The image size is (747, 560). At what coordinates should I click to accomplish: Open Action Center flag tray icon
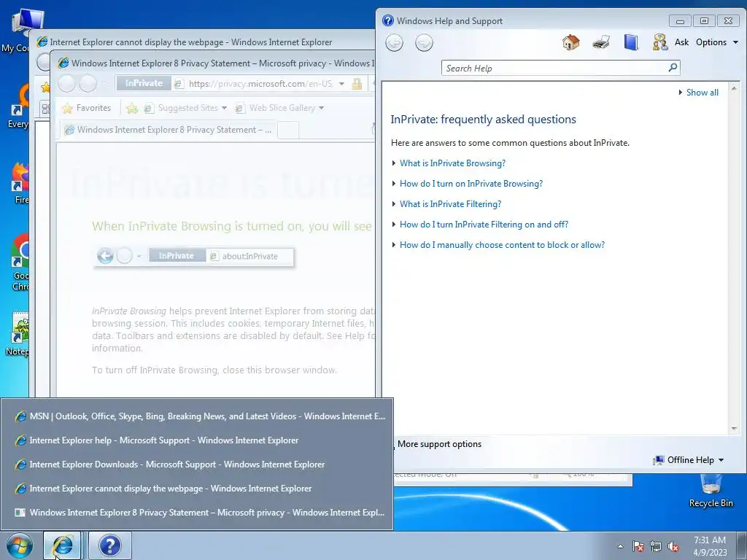tap(638, 546)
